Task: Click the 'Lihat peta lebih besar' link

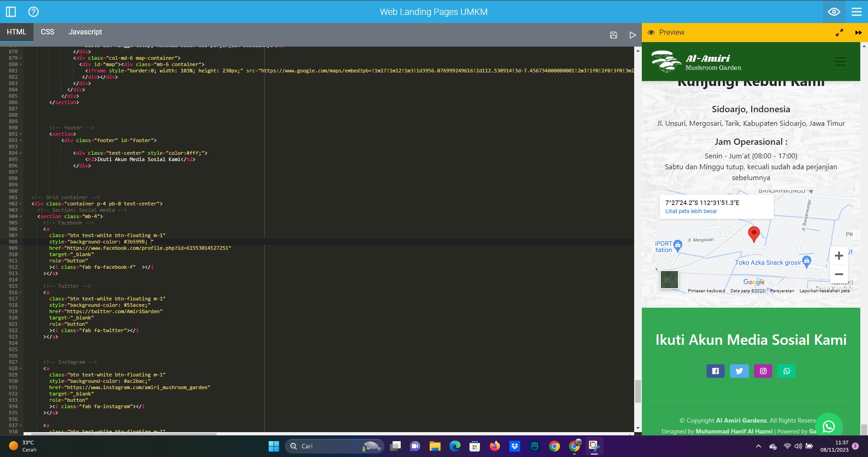Action: 691,211
